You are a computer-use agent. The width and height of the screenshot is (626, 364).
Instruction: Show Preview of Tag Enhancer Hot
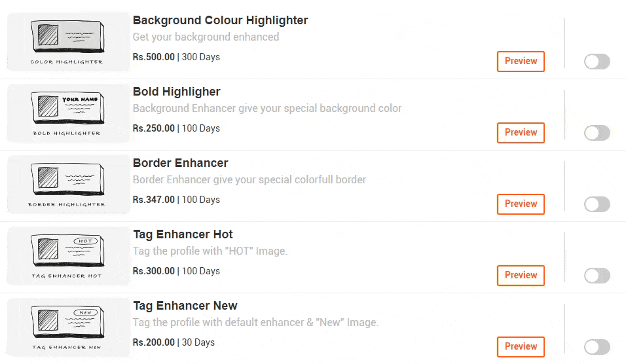tap(521, 276)
